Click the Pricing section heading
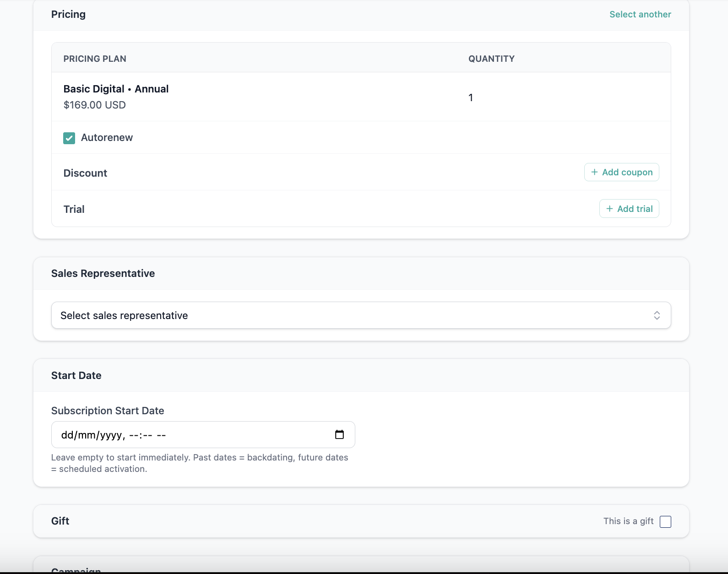 pyautogui.click(x=68, y=14)
